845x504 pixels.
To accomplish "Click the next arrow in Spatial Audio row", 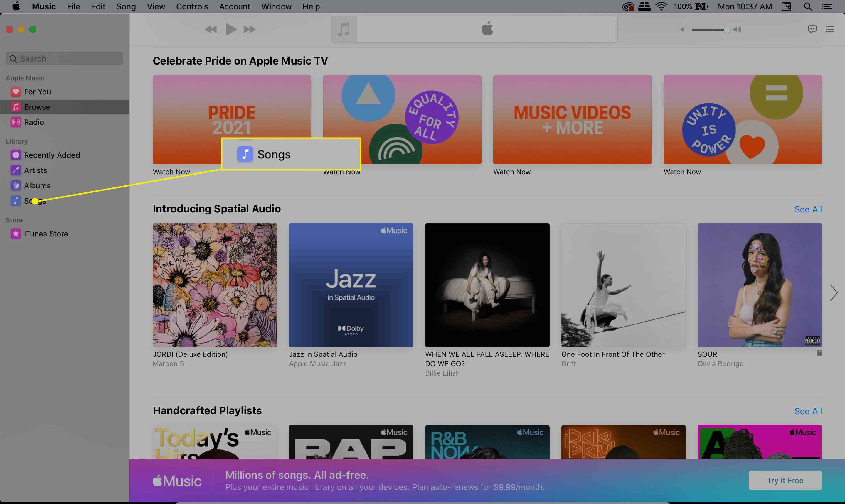I will [x=834, y=293].
